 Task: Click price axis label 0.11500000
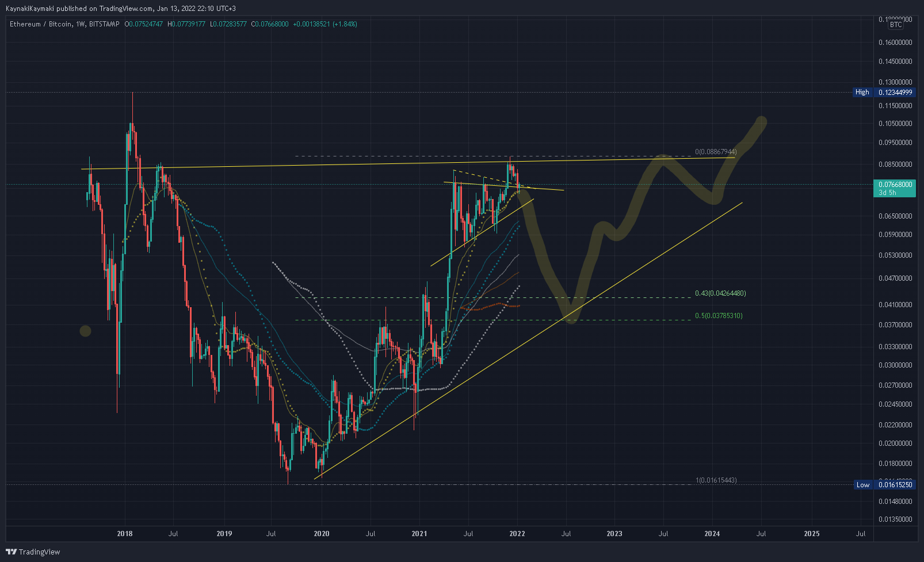pos(895,106)
